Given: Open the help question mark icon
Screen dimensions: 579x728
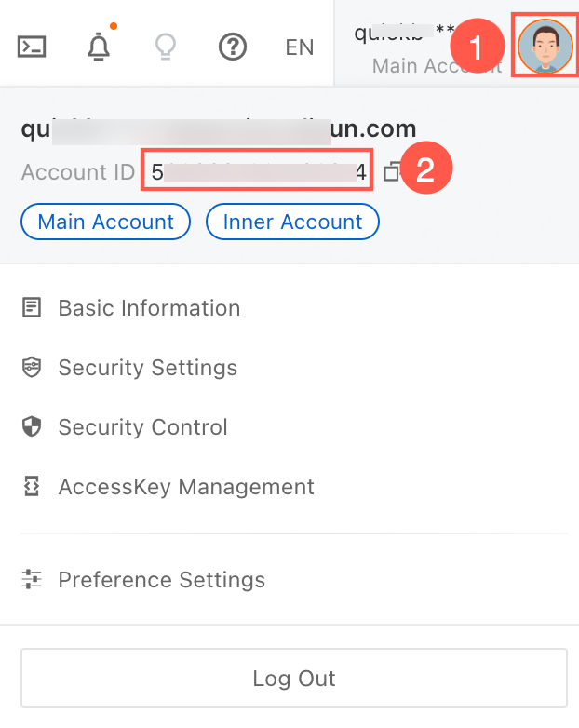Looking at the screenshot, I should (x=232, y=47).
